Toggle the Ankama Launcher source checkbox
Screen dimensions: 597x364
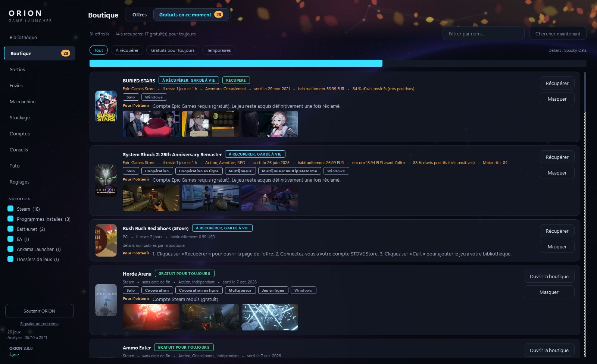click(10, 249)
